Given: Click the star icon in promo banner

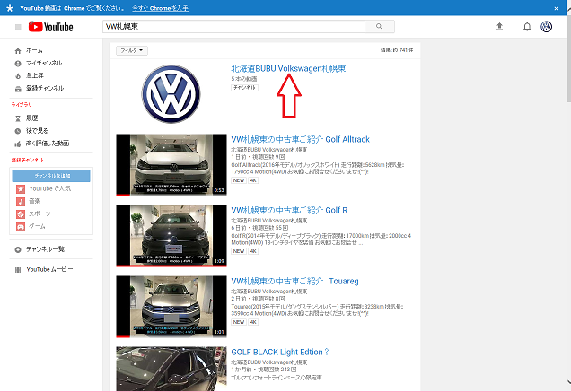Looking at the screenshot, I should (x=10, y=8).
